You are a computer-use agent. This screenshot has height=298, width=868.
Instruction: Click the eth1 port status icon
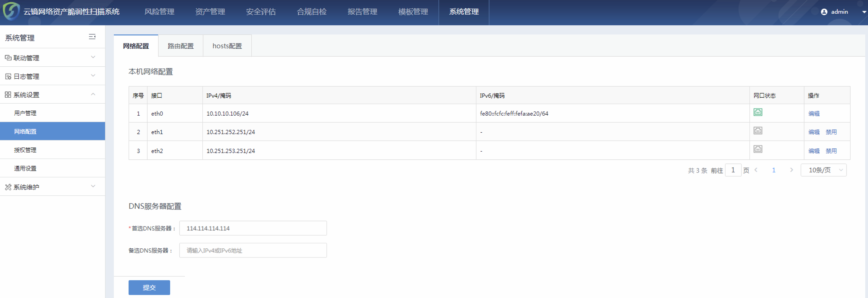tap(758, 131)
